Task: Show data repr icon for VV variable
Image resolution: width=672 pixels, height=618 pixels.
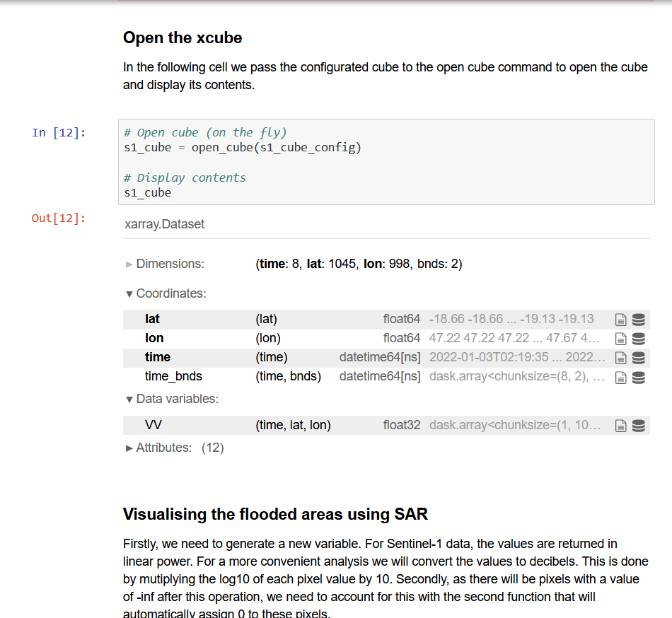Action: coord(639,425)
